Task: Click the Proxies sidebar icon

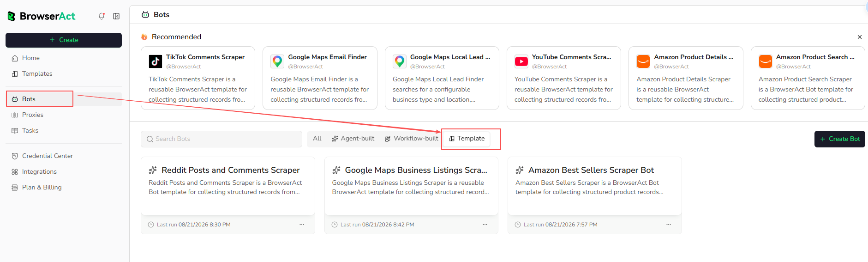Action: coord(15,115)
